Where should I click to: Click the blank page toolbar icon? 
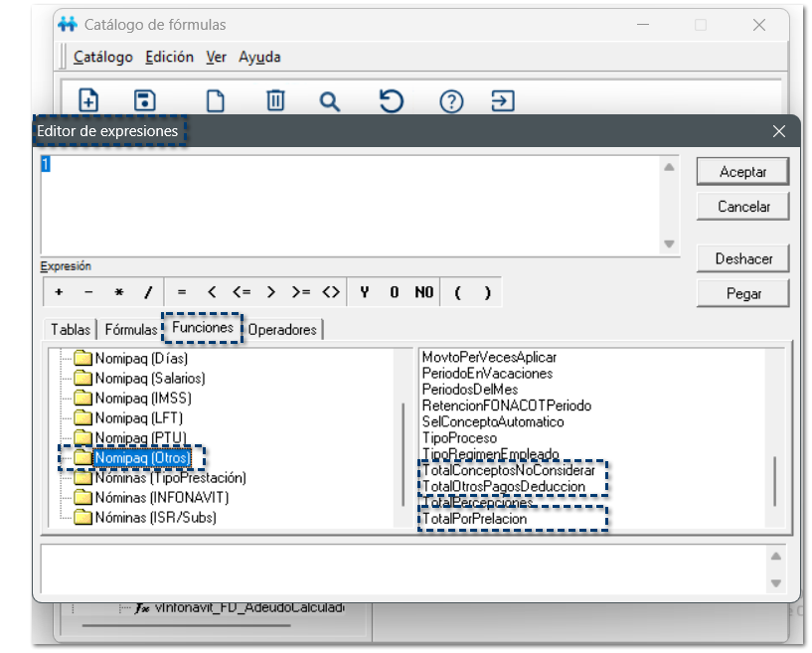(x=215, y=100)
